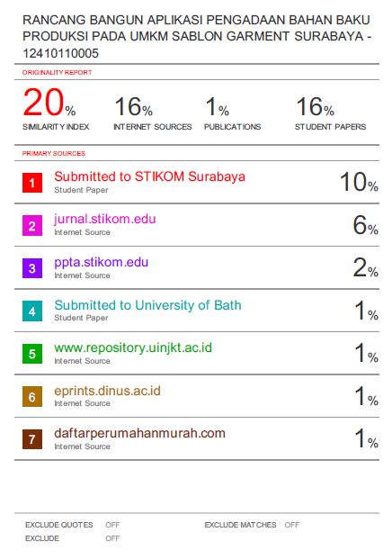Click the red source badge numbered 1
Image resolution: width=392 pixels, height=559 pixels.
pyautogui.click(x=32, y=183)
